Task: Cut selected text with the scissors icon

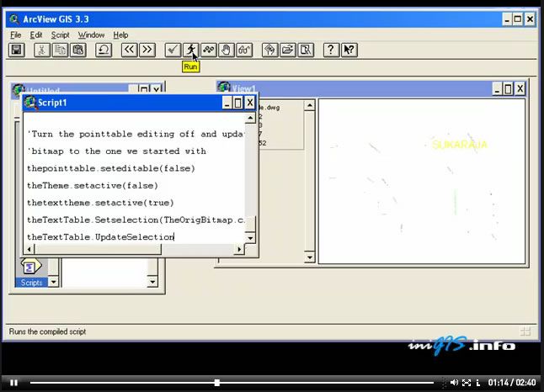Action: [x=41, y=50]
